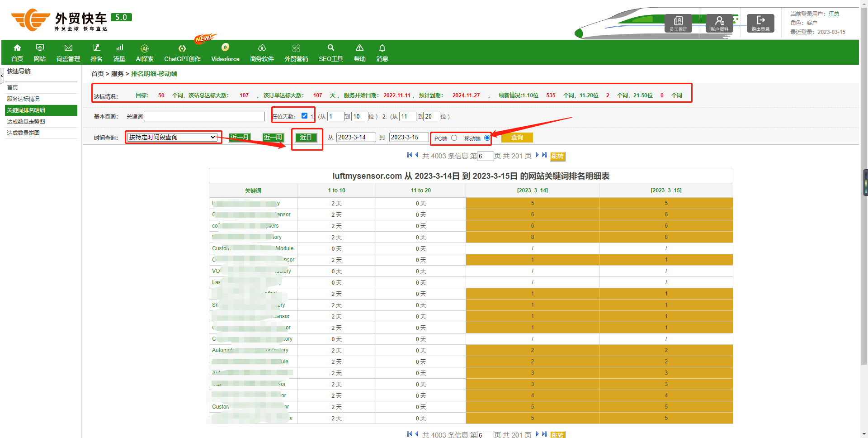Click the [2023_3_14] column header

click(533, 190)
